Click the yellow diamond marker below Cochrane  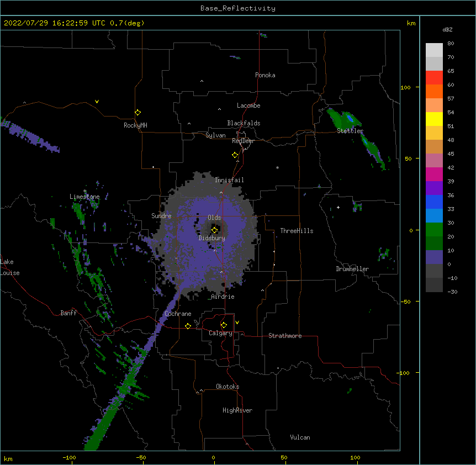click(188, 326)
